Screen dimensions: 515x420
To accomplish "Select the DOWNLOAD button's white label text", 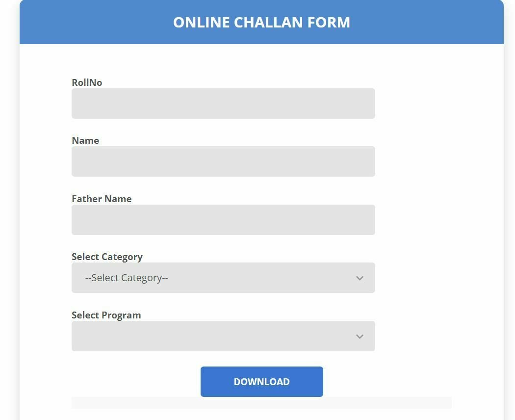I will pyautogui.click(x=262, y=382).
